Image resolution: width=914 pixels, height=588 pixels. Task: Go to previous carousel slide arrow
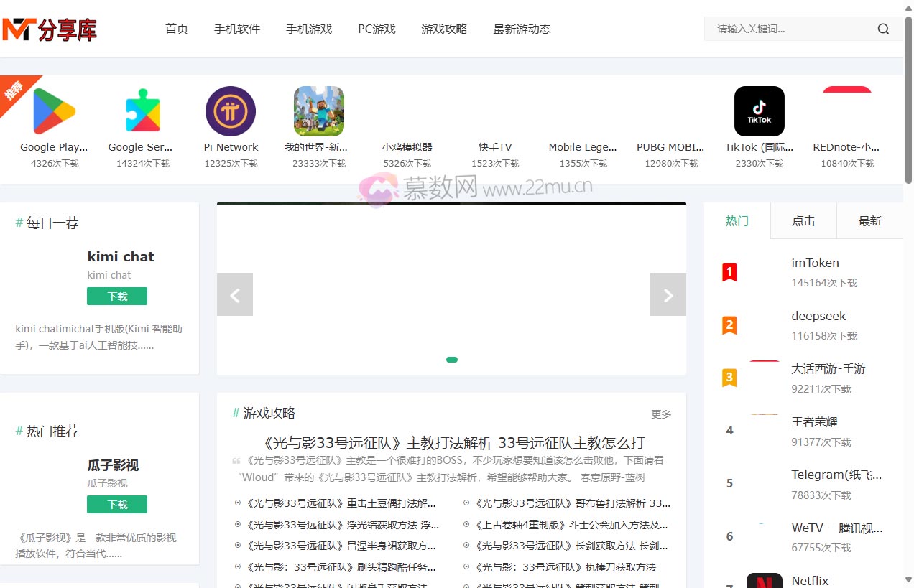235,294
